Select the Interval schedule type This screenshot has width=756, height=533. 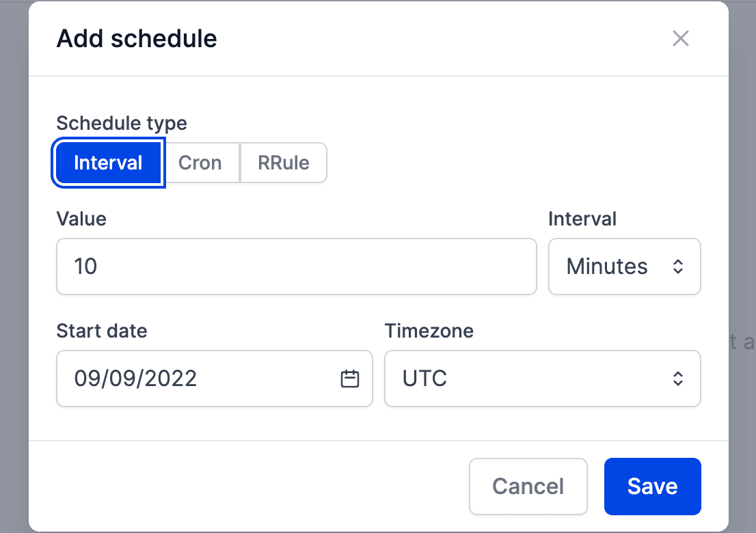coord(108,163)
